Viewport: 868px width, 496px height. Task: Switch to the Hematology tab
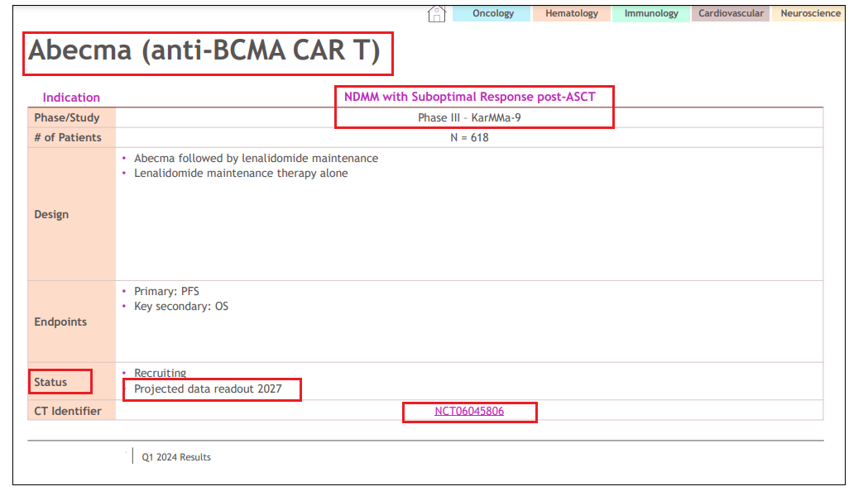click(x=571, y=13)
